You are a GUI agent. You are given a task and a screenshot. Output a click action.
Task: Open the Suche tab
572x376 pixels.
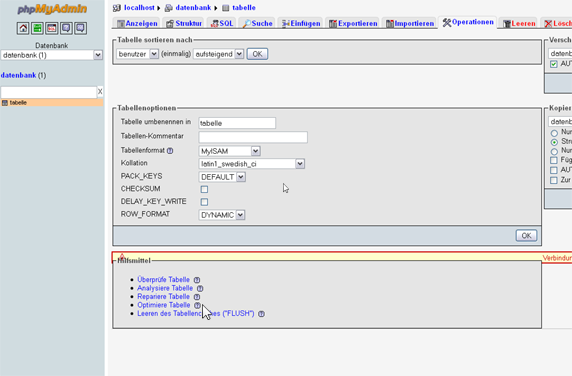[x=258, y=23]
